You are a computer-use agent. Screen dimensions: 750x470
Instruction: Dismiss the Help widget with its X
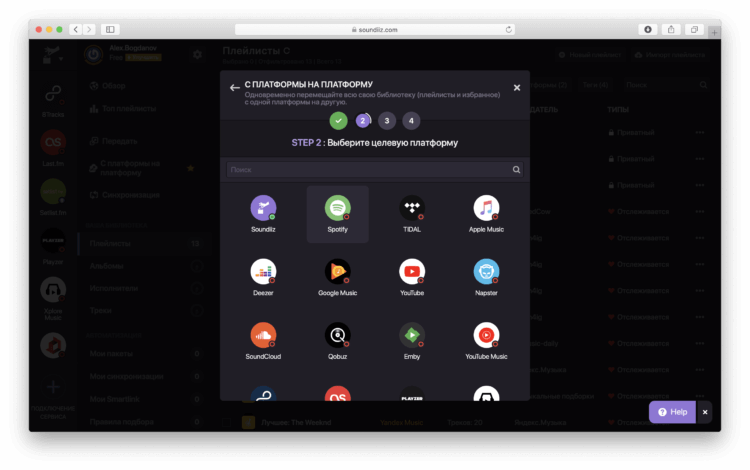pos(705,412)
